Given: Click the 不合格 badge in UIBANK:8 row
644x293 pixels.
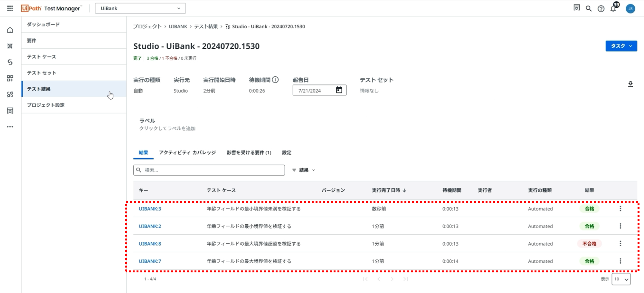Looking at the screenshot, I should click(x=589, y=244).
